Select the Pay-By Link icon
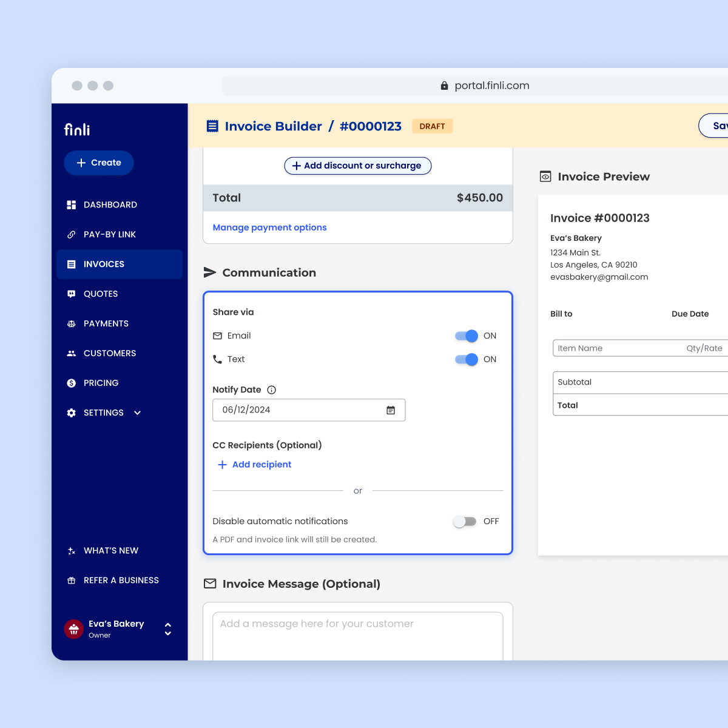Viewport: 728px width, 728px height. tap(72, 234)
